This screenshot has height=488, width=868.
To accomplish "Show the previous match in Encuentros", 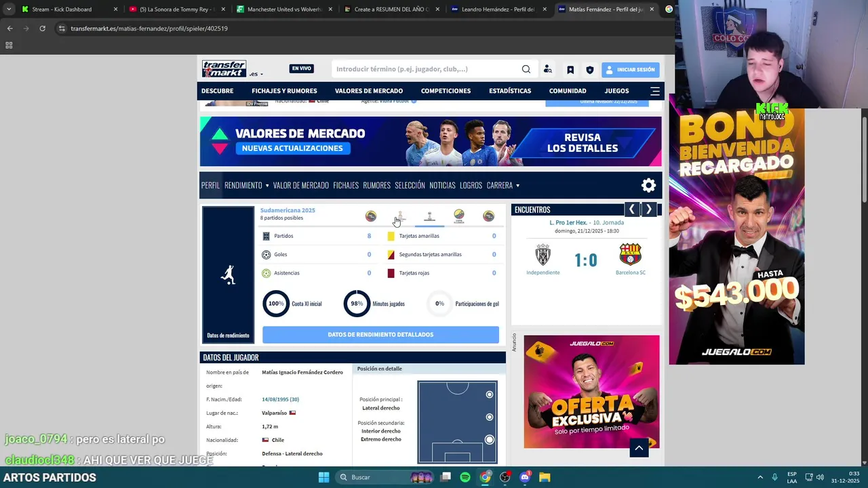I will coord(632,209).
